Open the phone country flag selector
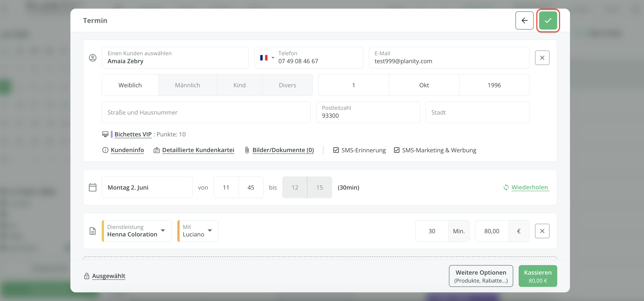Image resolution: width=644 pixels, height=301 pixels. [267, 58]
